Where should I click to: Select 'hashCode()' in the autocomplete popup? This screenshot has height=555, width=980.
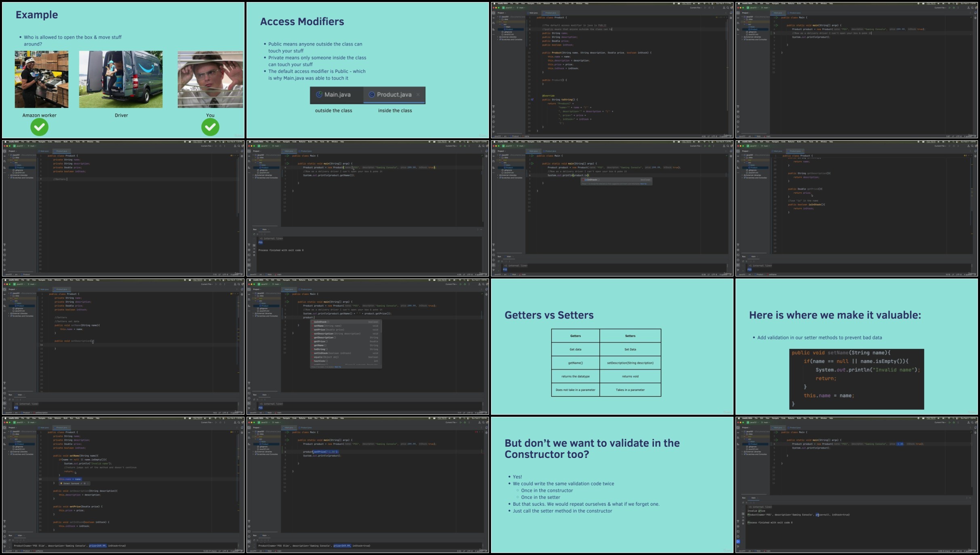point(346,361)
